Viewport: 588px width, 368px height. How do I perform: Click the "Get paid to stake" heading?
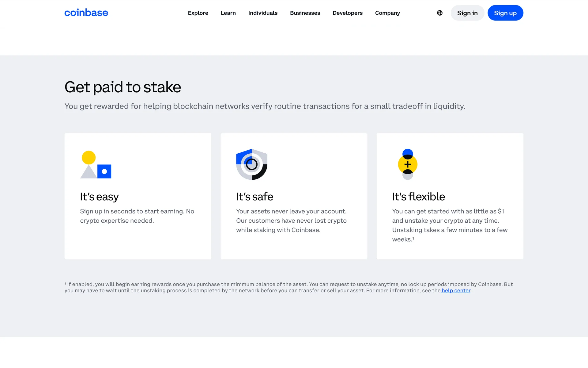pos(123,87)
